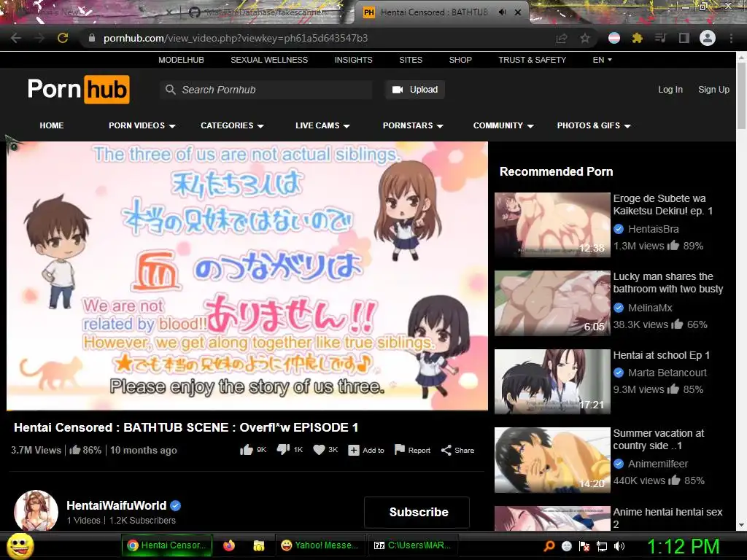Open the Chrome profile avatar
The width and height of the screenshot is (747, 560).
pos(708,38)
